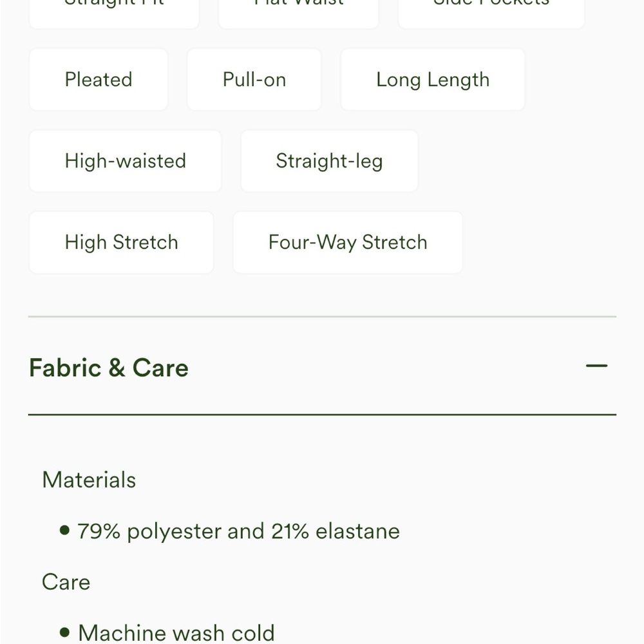Image resolution: width=644 pixels, height=644 pixels.
Task: Tap the partially visible Flat Waist chip
Action: tap(299, 12)
